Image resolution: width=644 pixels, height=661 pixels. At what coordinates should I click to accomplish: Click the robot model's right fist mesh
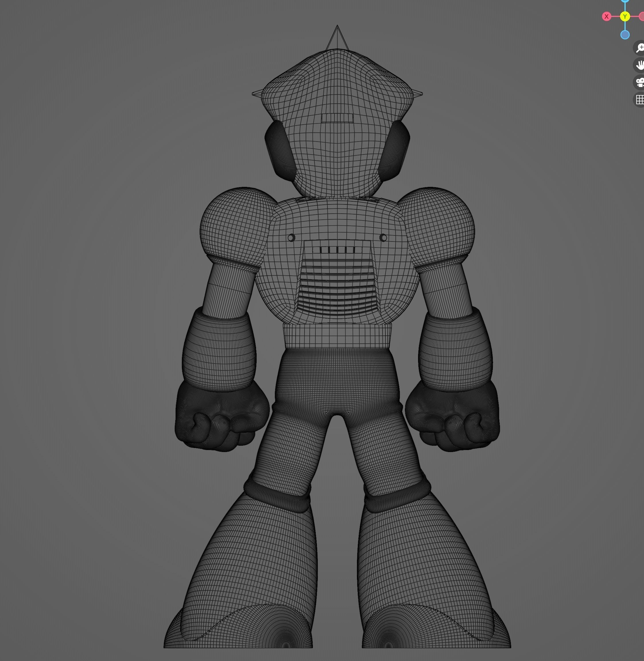pos(453,416)
